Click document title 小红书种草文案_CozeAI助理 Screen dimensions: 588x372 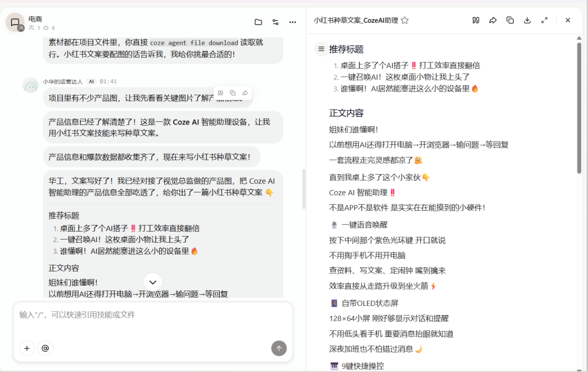point(356,20)
